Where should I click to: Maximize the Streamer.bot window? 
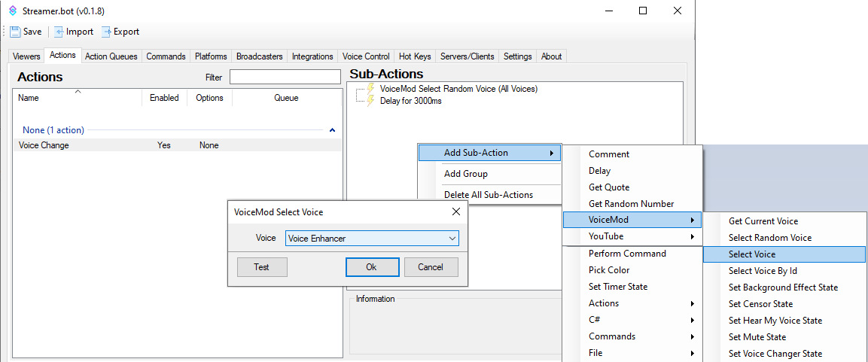643,11
